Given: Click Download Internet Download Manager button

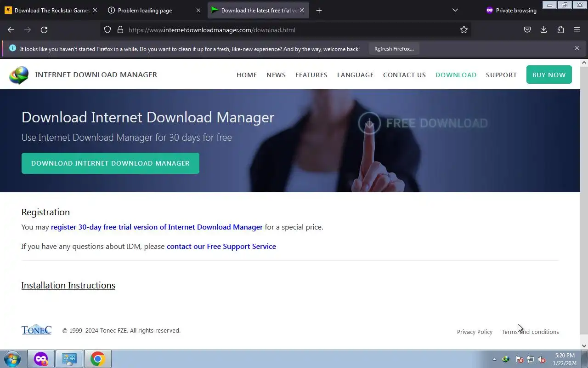Looking at the screenshot, I should (110, 163).
